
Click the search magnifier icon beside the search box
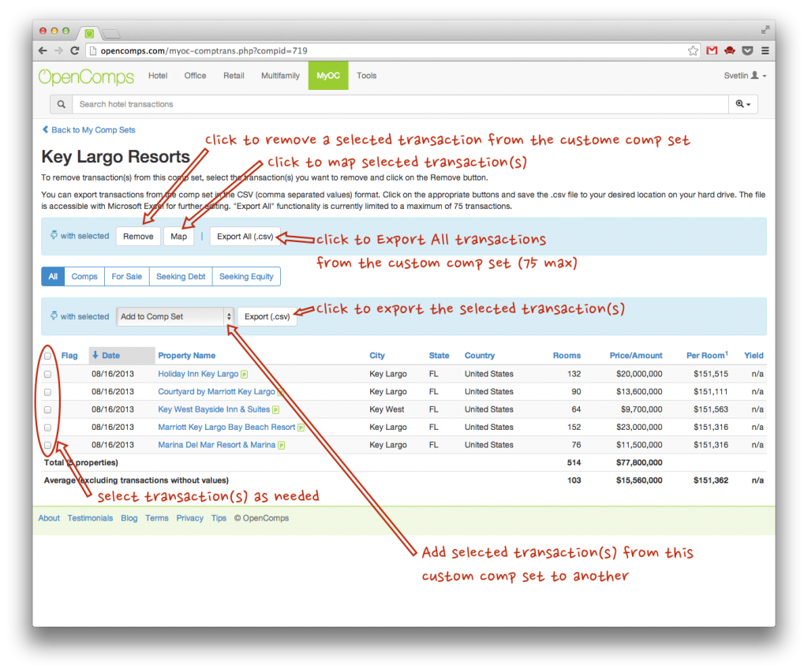(x=62, y=104)
